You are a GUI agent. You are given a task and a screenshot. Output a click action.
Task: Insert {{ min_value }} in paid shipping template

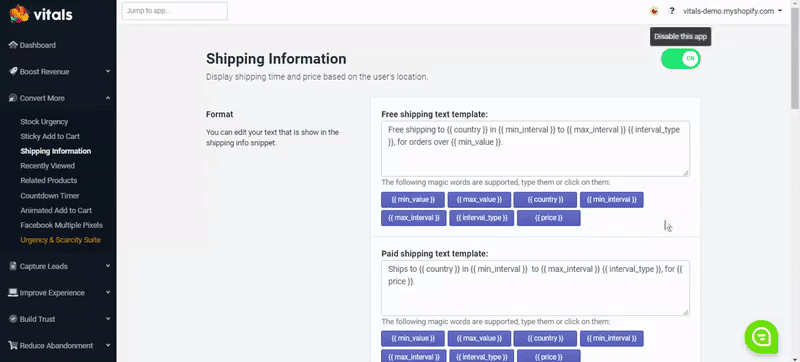point(413,339)
